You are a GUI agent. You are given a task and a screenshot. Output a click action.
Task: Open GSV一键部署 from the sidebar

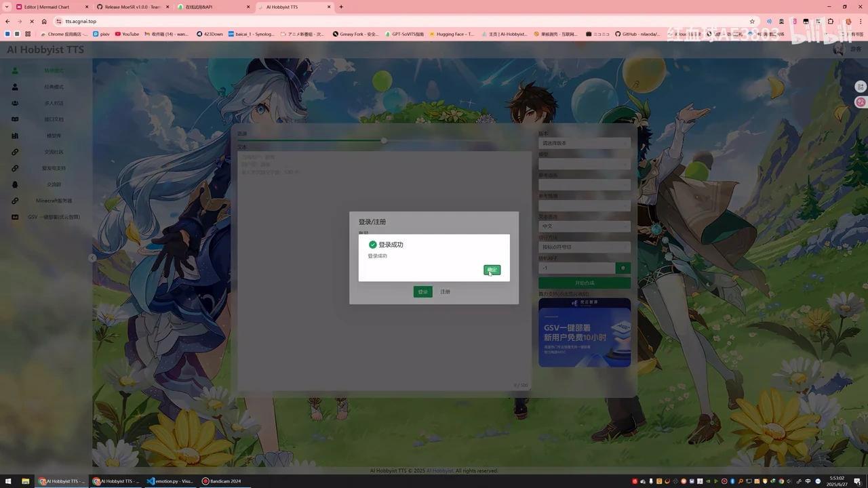15,216
